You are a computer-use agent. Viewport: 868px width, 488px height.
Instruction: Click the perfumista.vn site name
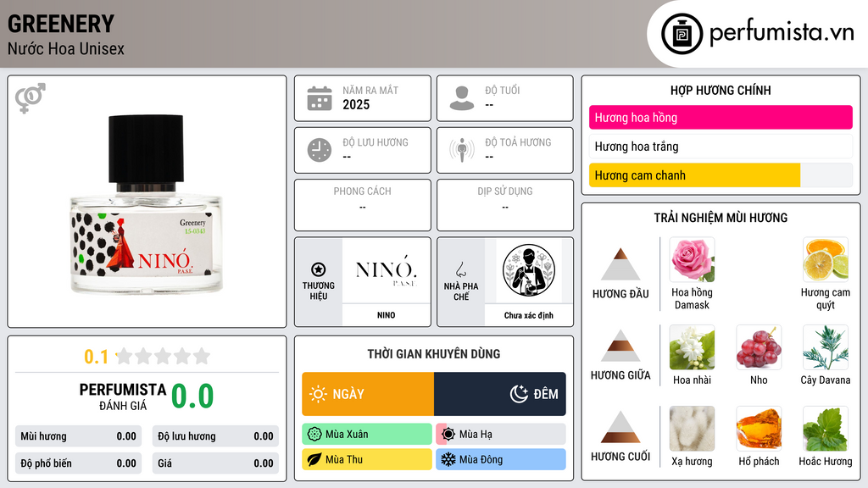782,32
